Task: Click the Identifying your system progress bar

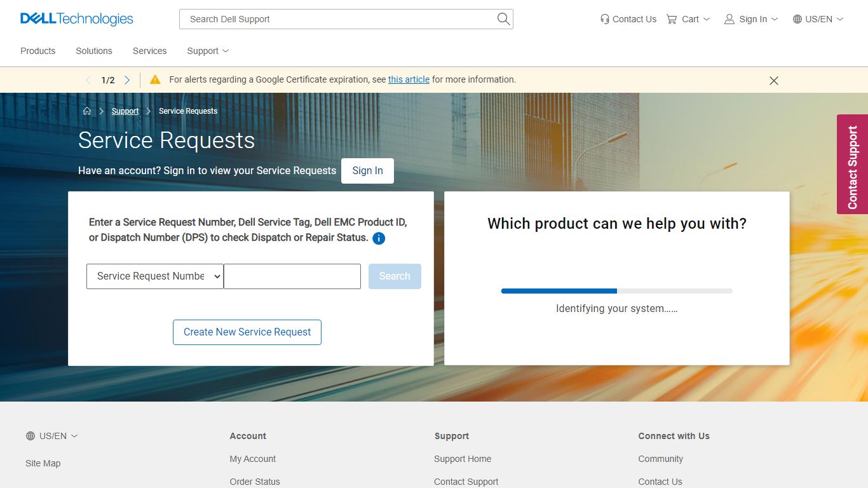Action: click(x=617, y=291)
